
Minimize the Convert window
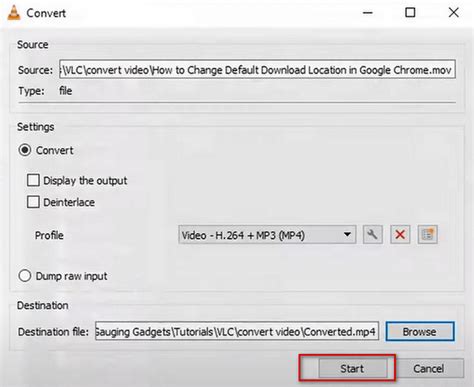tap(368, 13)
